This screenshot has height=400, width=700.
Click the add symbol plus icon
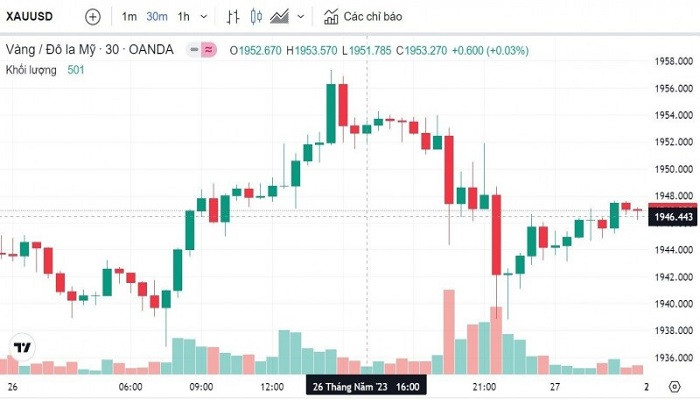point(93,17)
